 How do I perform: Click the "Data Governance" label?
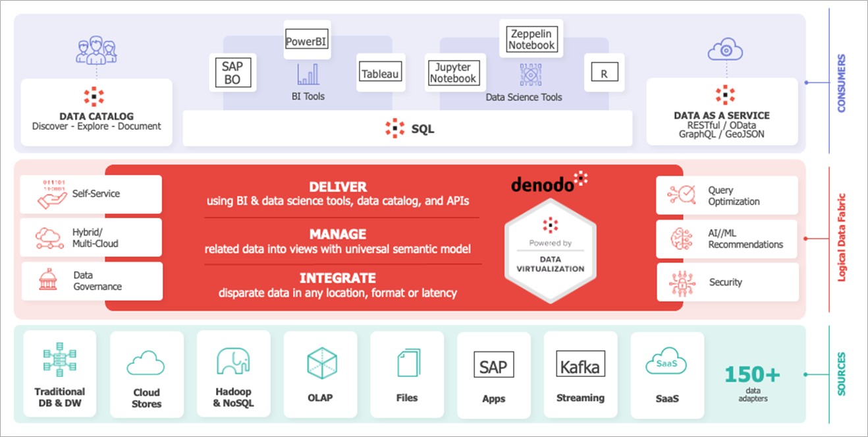click(x=97, y=281)
